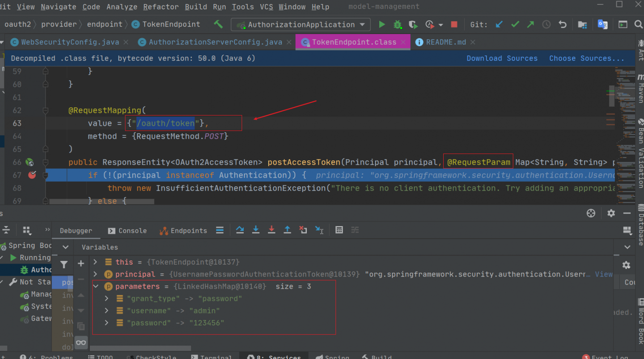Click the Step Out debugger icon

click(287, 230)
